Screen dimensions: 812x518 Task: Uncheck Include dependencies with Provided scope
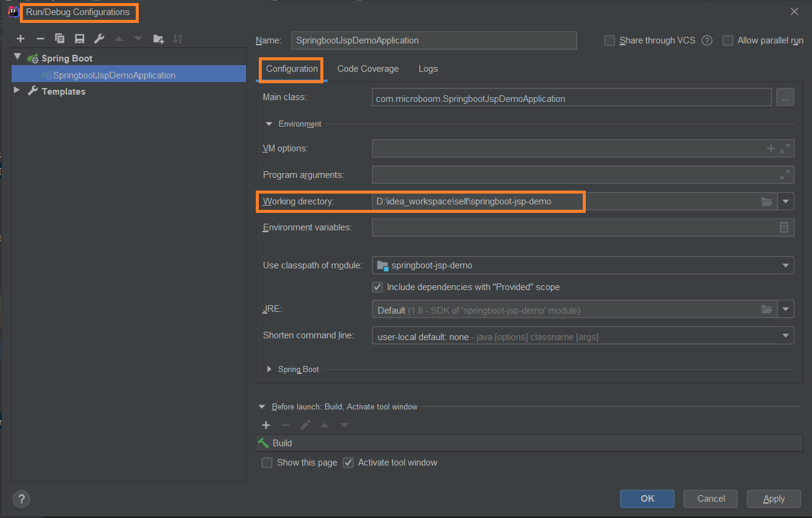[x=378, y=287]
